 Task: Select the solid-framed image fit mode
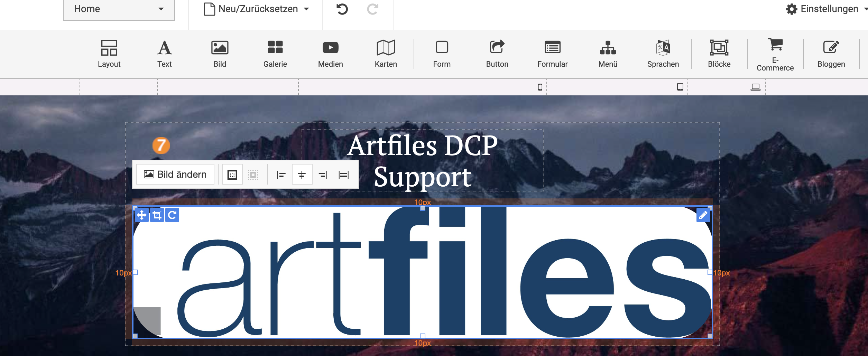pyautogui.click(x=232, y=175)
